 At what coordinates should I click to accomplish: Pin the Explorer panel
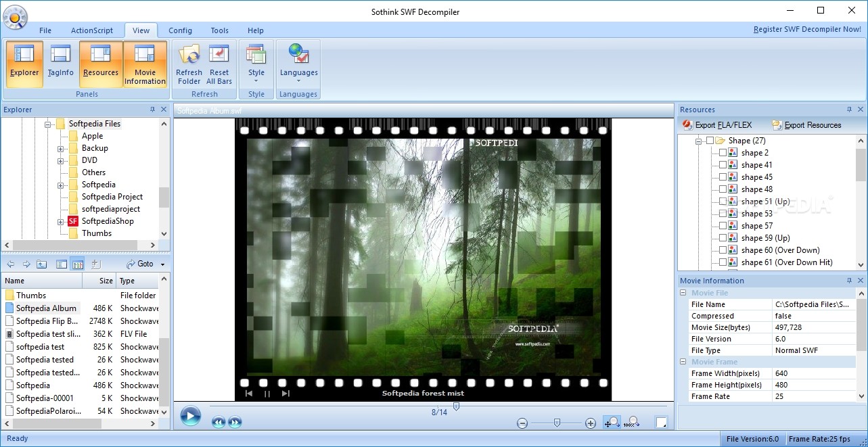(152, 110)
